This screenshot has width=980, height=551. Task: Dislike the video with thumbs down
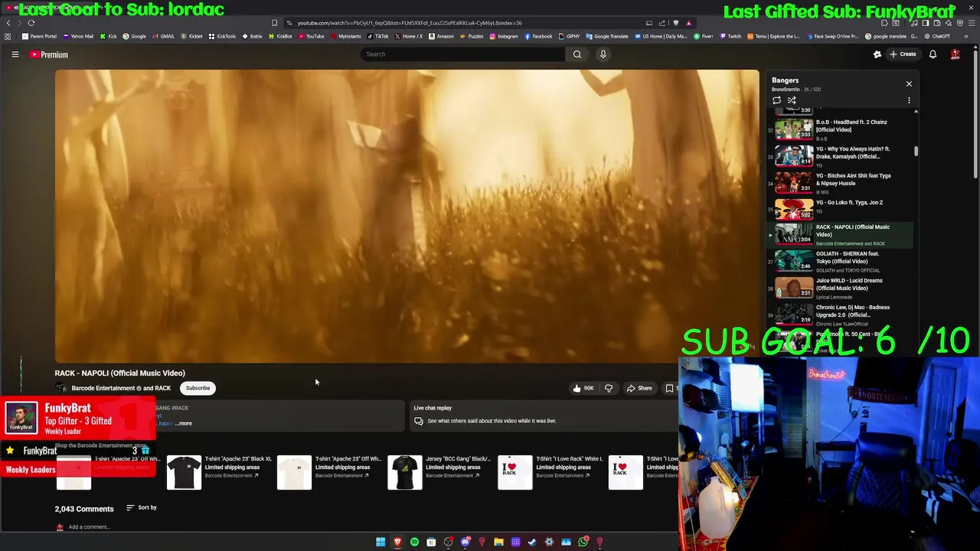click(609, 388)
